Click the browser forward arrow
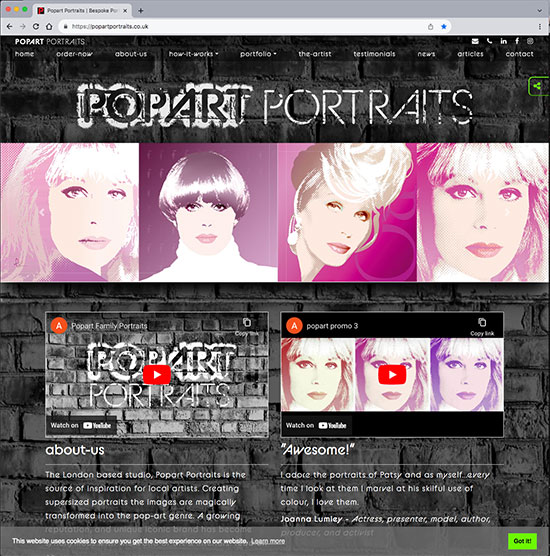This screenshot has height=556, width=550. [23, 27]
